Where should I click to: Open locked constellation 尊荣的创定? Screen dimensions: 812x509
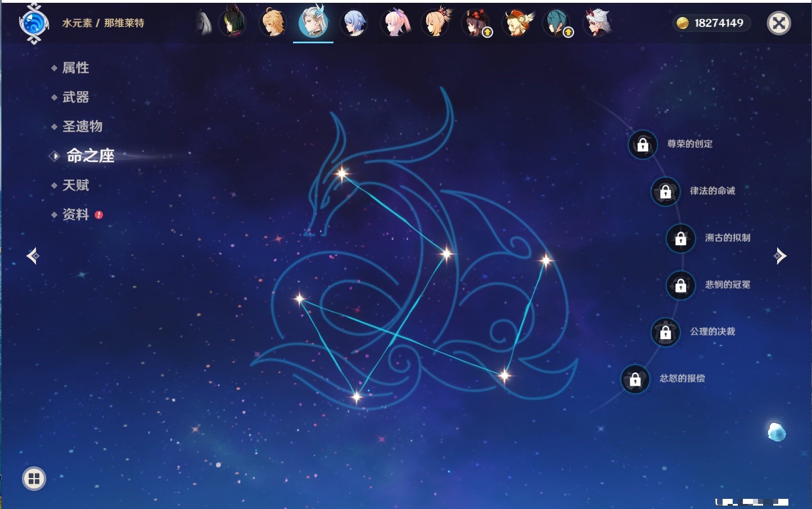[643, 145]
